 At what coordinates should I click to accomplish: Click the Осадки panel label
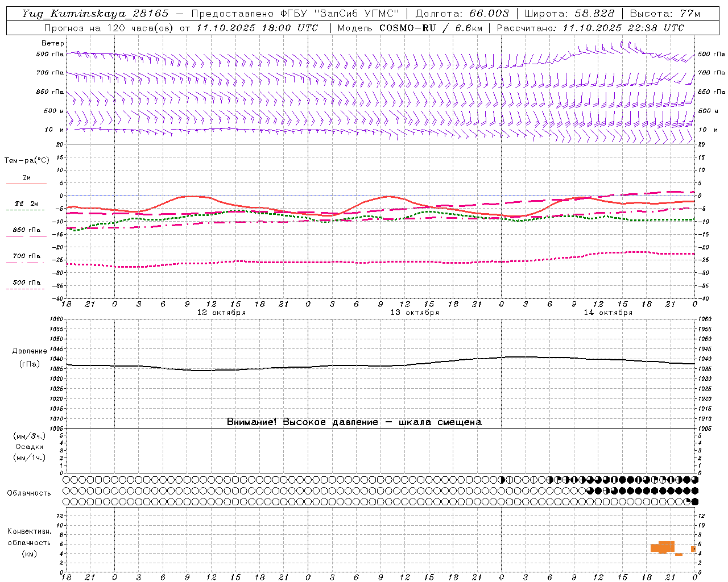coord(30,447)
